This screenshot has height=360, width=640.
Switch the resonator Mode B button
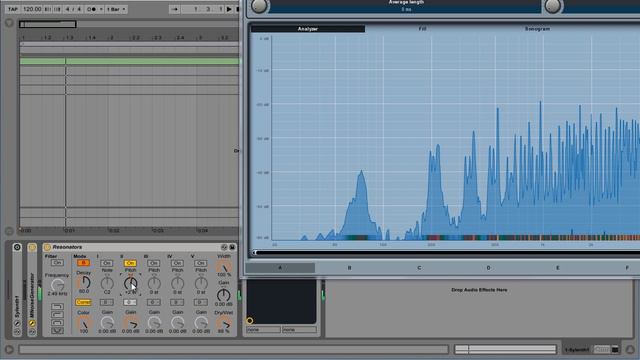[x=83, y=263]
